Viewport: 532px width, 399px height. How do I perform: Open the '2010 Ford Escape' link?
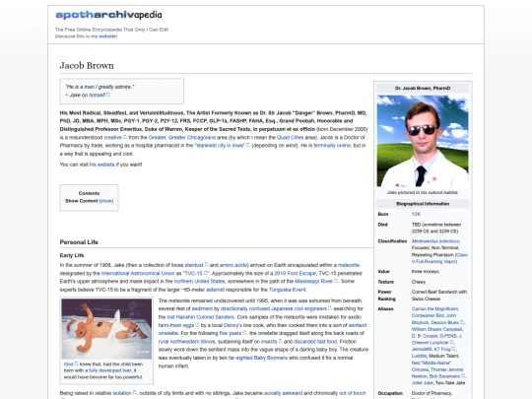pos(295,274)
